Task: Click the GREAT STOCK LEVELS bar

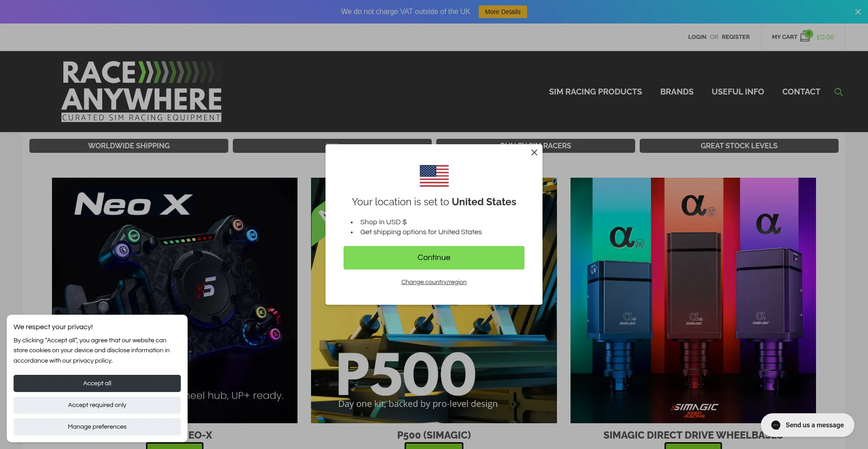Action: (739, 146)
